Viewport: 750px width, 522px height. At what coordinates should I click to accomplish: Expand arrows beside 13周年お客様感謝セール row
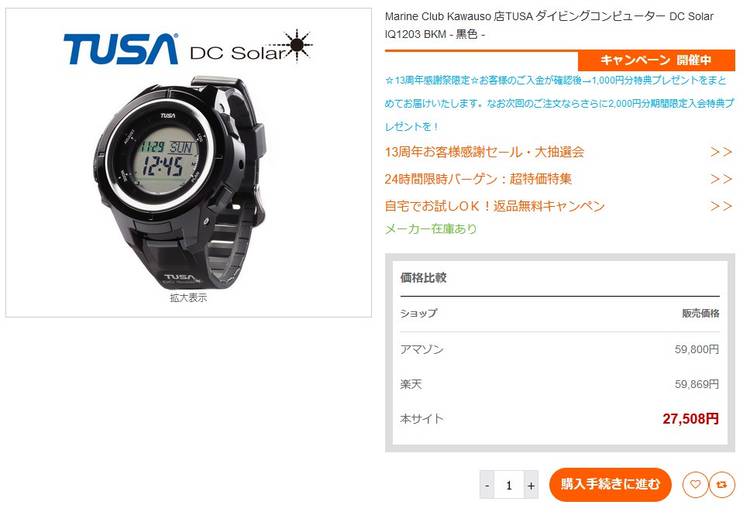tap(721, 152)
